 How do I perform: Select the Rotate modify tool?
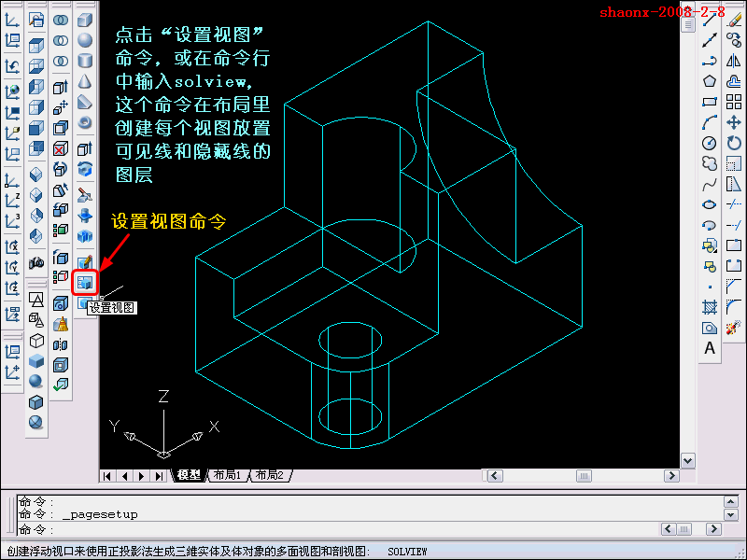[x=734, y=143]
